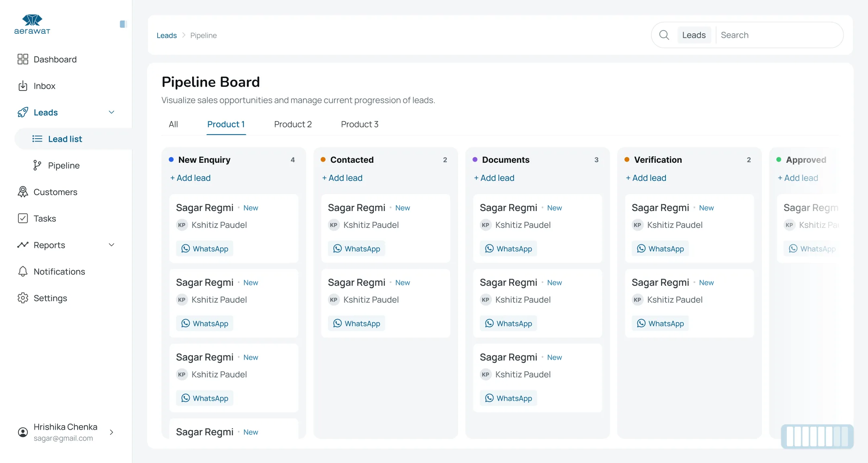Viewport: 868px width, 463px height.
Task: Click KP avatar on second Verification card
Action: (x=637, y=299)
